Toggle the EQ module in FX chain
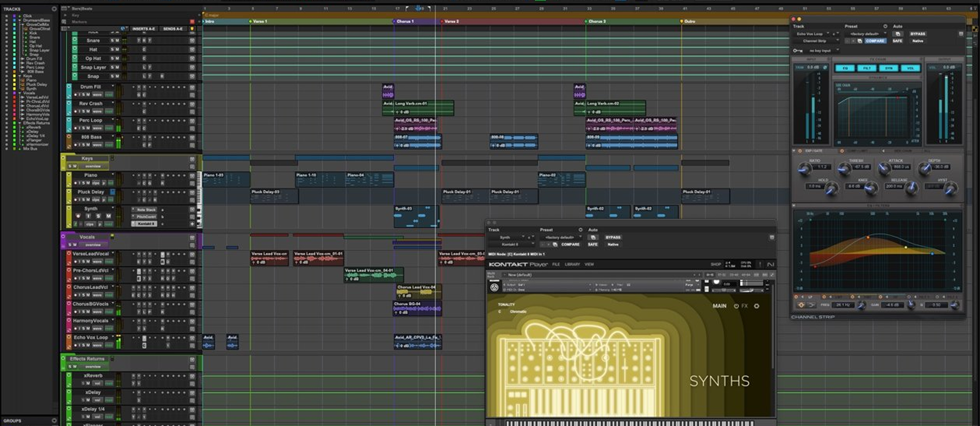980x426 pixels. (x=845, y=68)
